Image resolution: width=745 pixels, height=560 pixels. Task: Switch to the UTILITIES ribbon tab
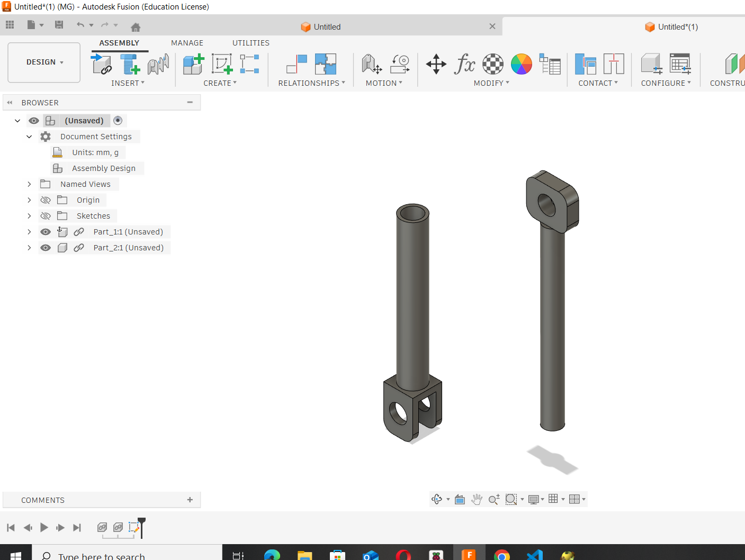(251, 43)
